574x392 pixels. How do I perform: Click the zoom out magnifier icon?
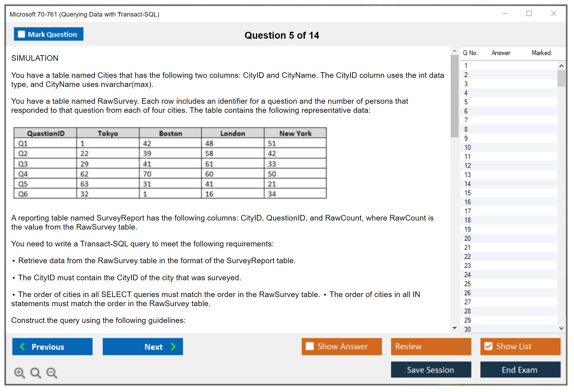point(52,373)
